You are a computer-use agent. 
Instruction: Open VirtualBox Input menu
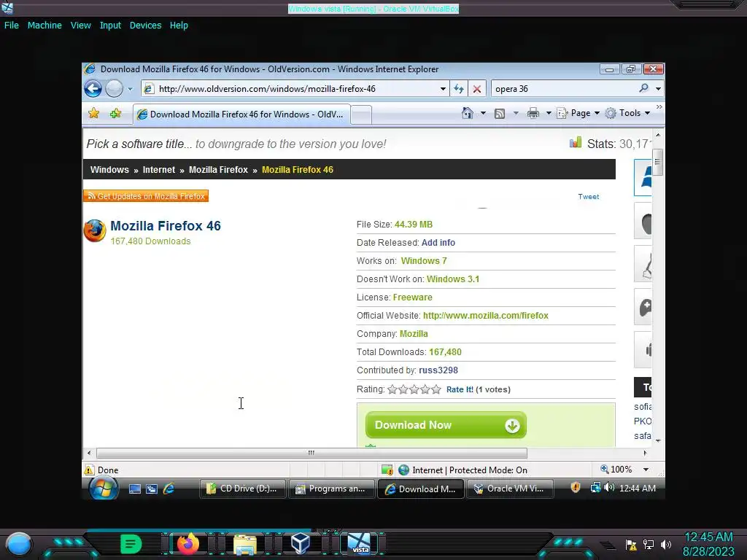(x=110, y=26)
